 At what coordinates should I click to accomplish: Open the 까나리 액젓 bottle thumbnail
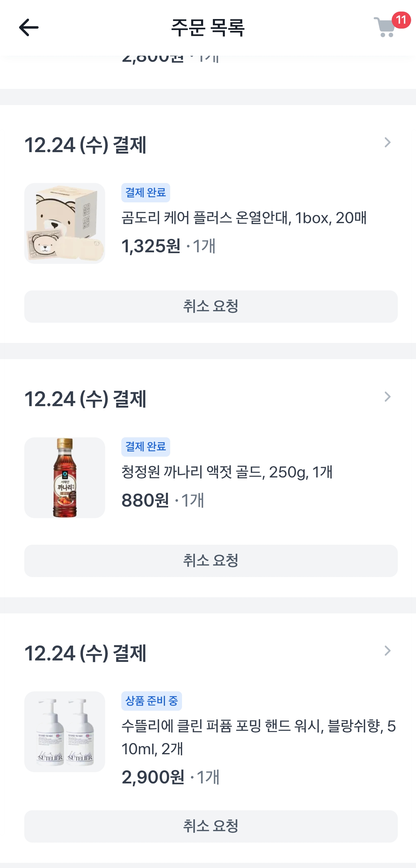[65, 477]
